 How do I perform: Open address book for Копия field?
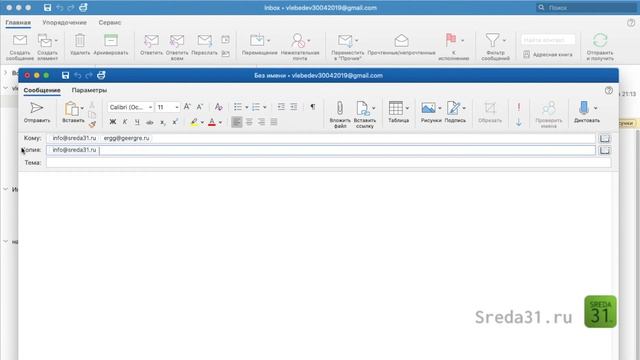604,151
